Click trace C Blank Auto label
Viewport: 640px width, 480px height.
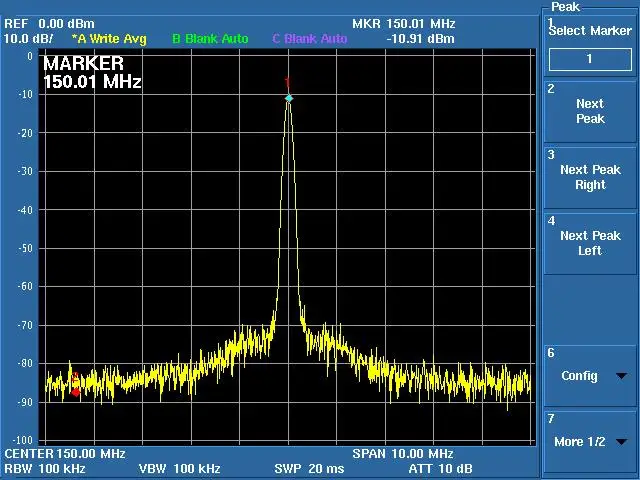click(310, 39)
